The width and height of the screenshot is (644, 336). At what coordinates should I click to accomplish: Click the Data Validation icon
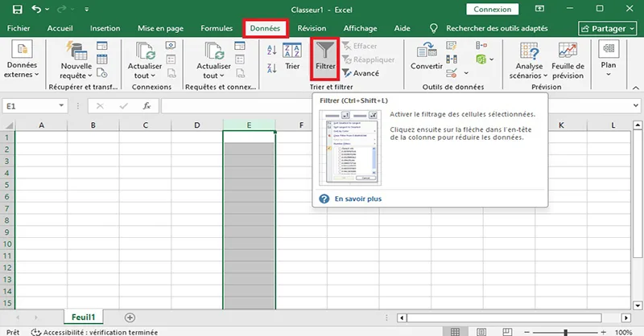click(x=452, y=73)
